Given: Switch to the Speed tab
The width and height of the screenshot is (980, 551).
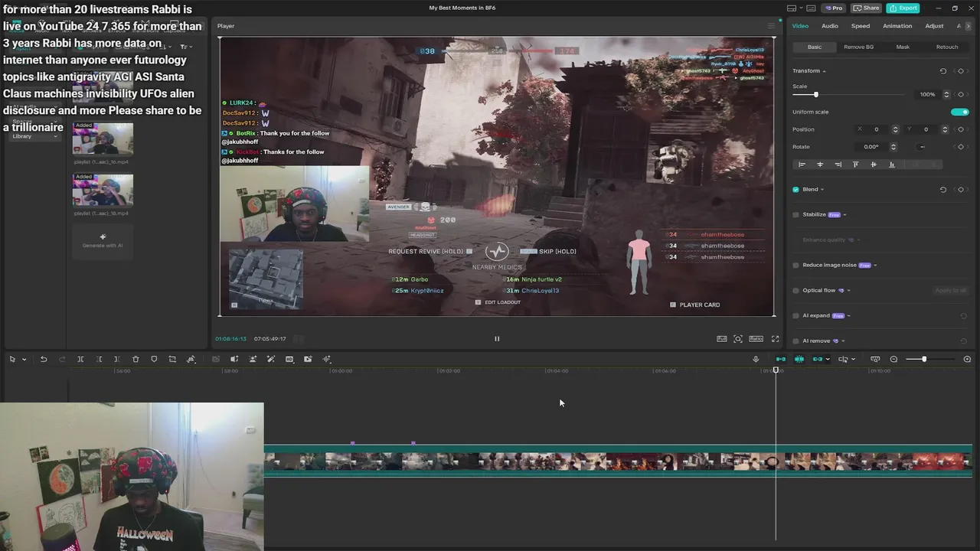Looking at the screenshot, I should tap(861, 26).
